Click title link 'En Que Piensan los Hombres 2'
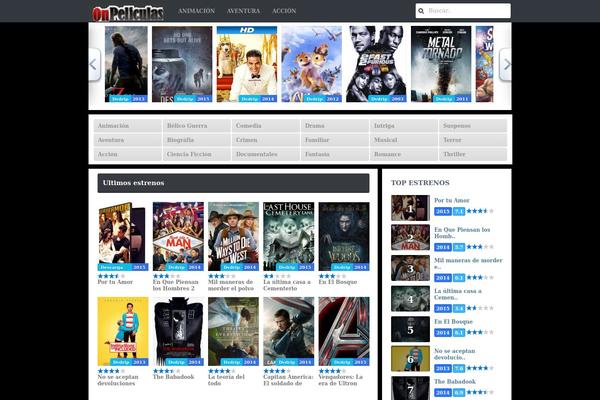The height and width of the screenshot is (400, 600). (x=176, y=285)
